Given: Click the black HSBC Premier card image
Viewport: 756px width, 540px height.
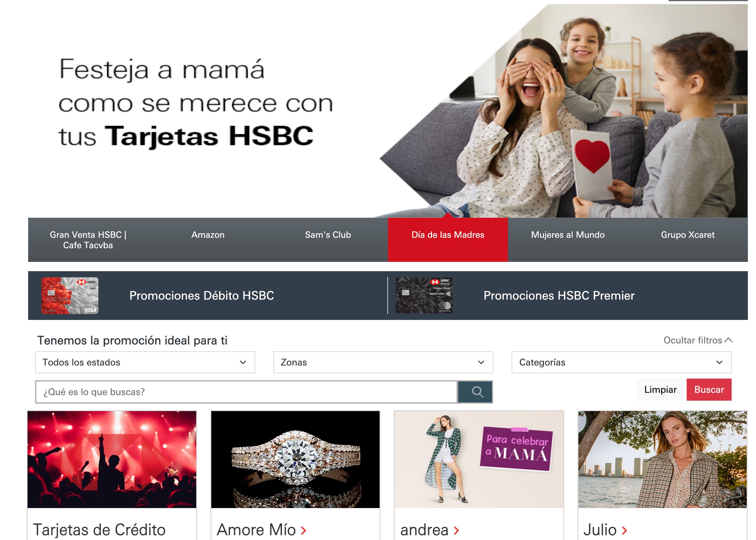Looking at the screenshot, I should 424,296.
